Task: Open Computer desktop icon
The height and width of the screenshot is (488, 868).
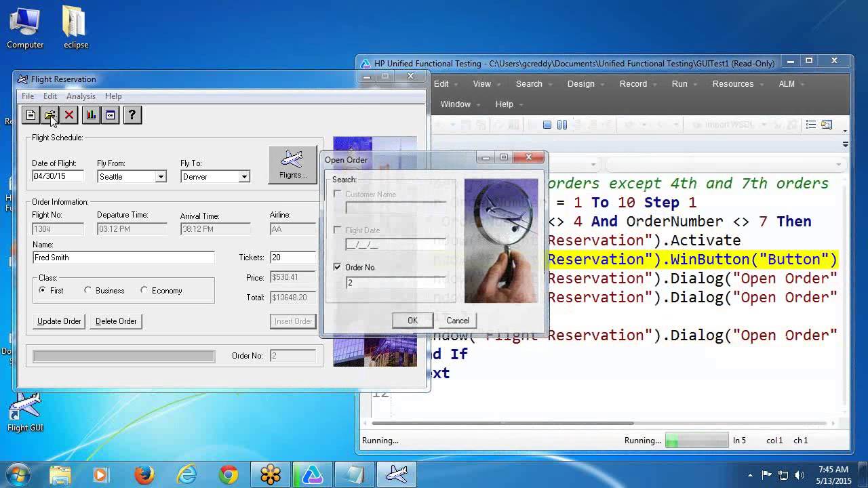Action: tap(25, 28)
